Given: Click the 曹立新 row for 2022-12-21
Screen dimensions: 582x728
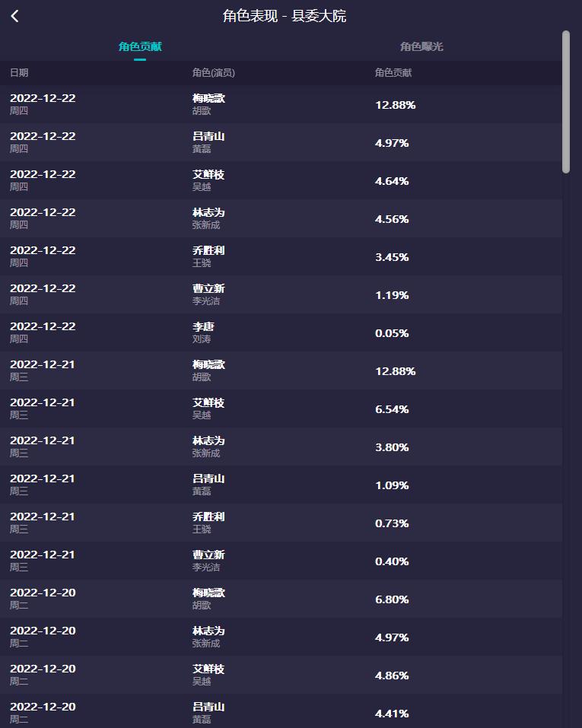Looking at the screenshot, I should 291,561.
